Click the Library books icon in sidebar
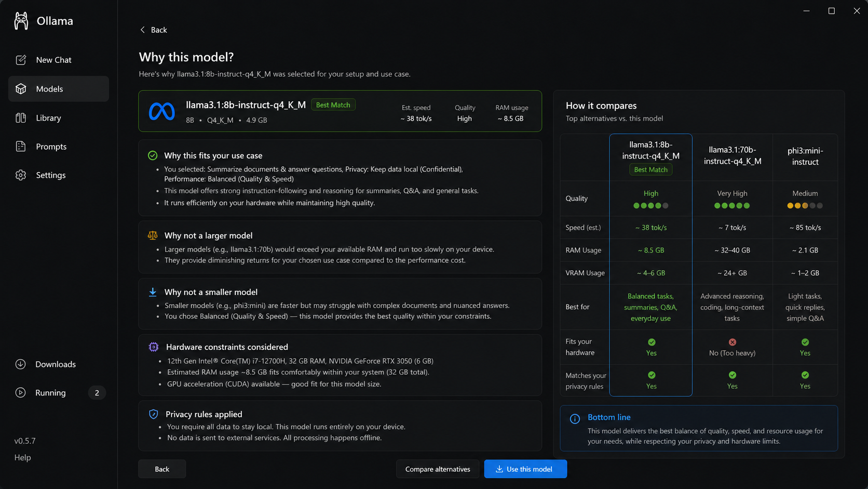Screen dimensions: 868x489 tap(21, 118)
